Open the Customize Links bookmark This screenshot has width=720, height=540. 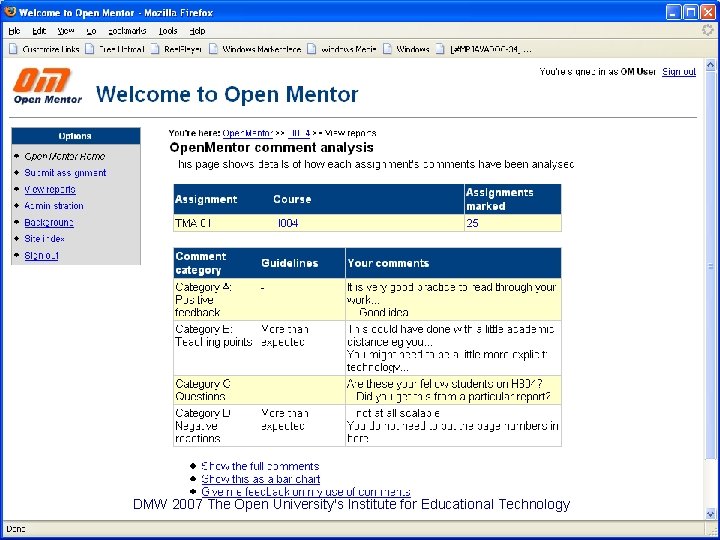click(x=44, y=49)
